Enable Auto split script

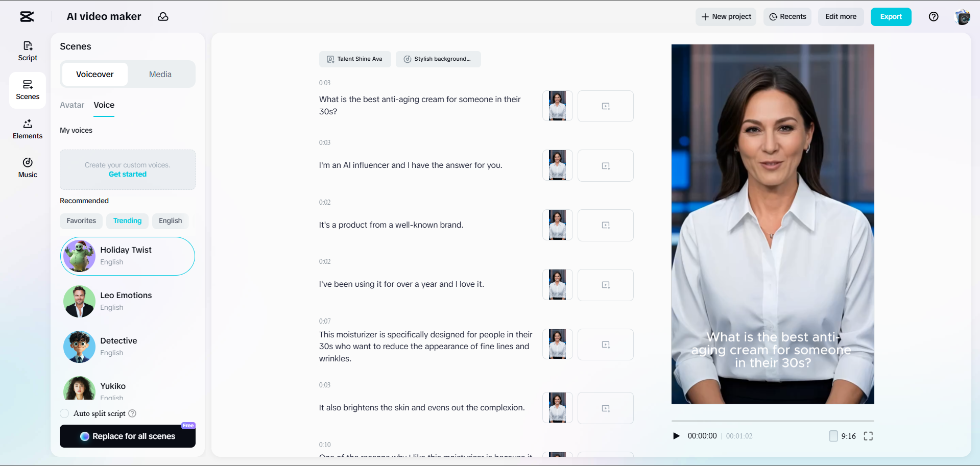click(64, 413)
